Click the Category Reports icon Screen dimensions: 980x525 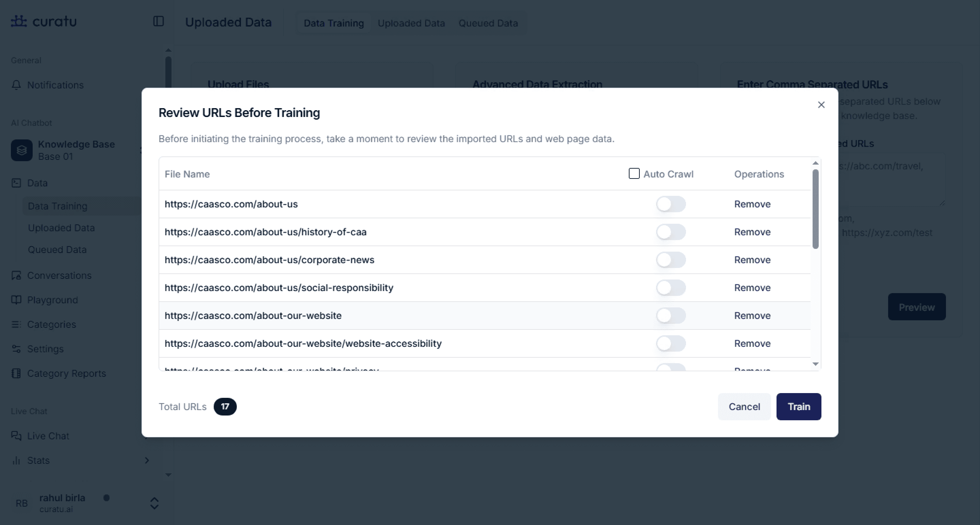(x=16, y=373)
